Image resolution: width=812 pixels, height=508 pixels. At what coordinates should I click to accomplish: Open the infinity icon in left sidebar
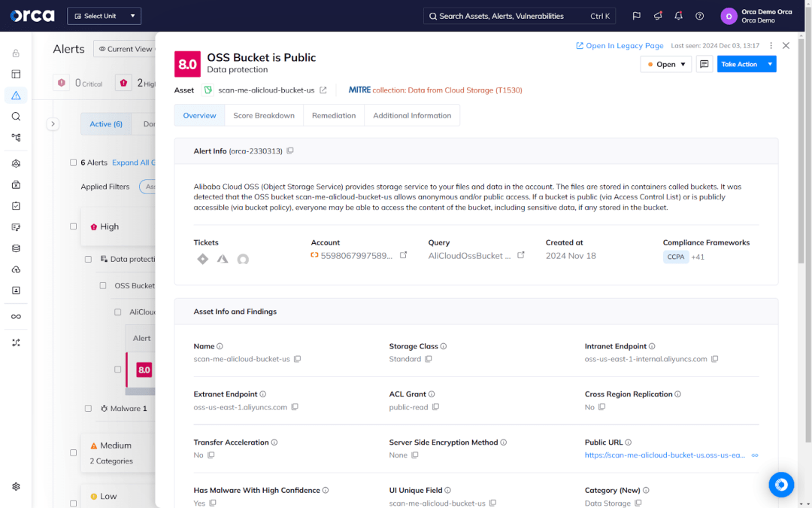16,317
